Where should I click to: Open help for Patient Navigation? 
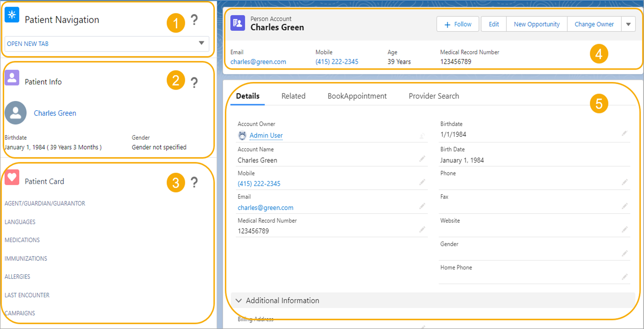(194, 20)
